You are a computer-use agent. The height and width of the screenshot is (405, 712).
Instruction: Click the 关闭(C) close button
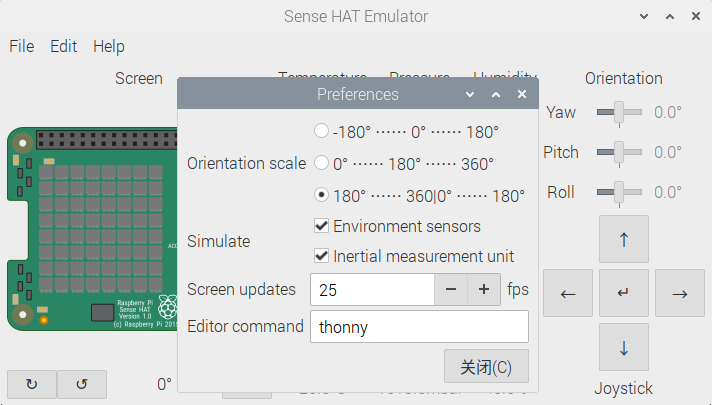(486, 367)
